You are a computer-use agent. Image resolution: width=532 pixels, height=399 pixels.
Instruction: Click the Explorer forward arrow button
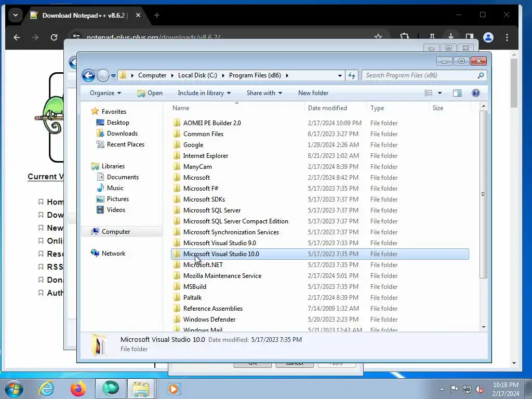[103, 76]
